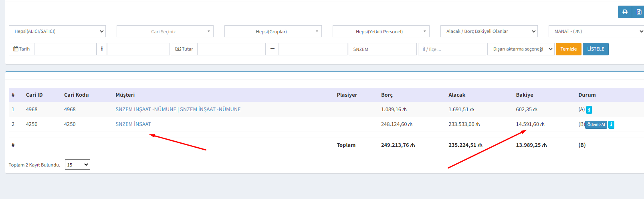Open info icon for SNZEM İNSAAT row
Viewport: 644px width, 199px height.
[x=611, y=125]
